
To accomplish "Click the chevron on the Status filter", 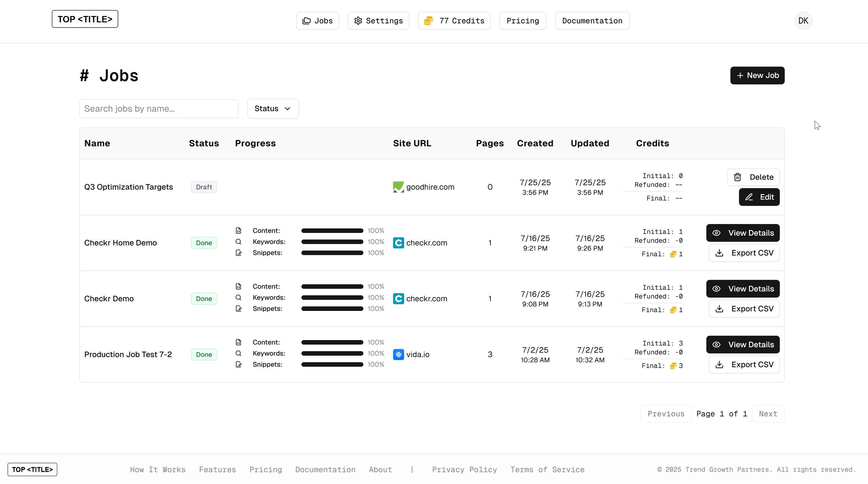I will point(288,109).
